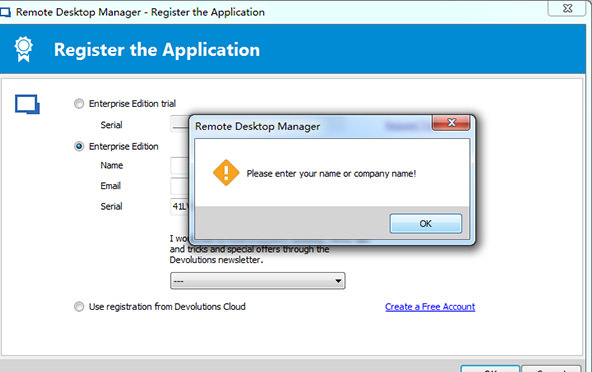Close the Register the Application window
The height and width of the screenshot is (372, 592).
tap(567, 8)
